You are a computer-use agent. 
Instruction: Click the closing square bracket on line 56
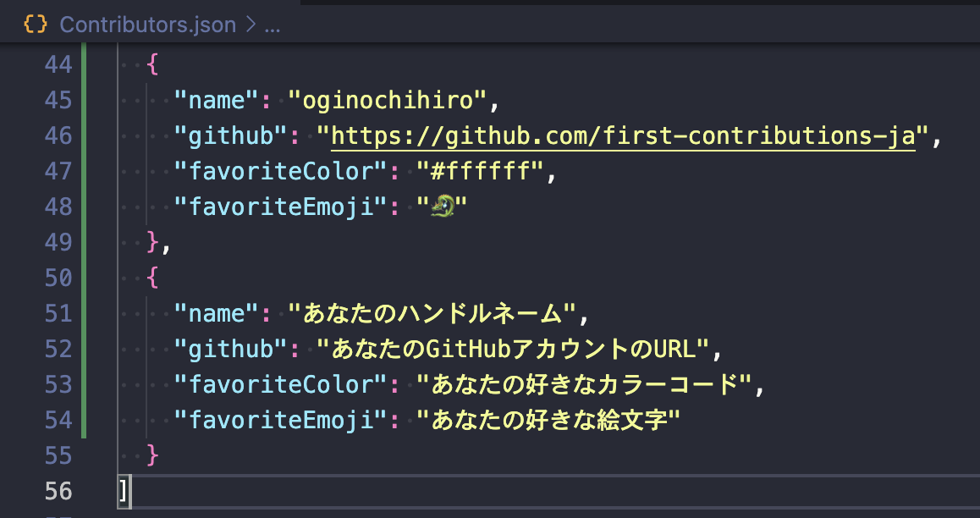(x=124, y=491)
